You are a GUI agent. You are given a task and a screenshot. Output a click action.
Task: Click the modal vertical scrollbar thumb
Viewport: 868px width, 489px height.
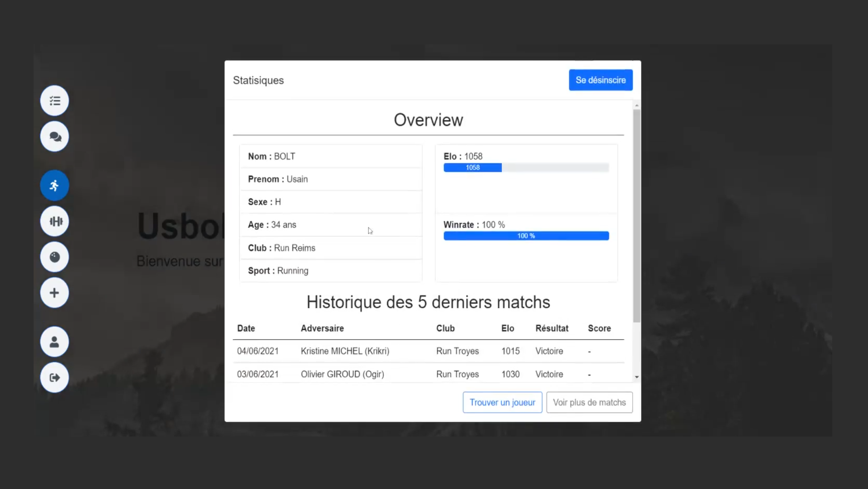click(637, 216)
